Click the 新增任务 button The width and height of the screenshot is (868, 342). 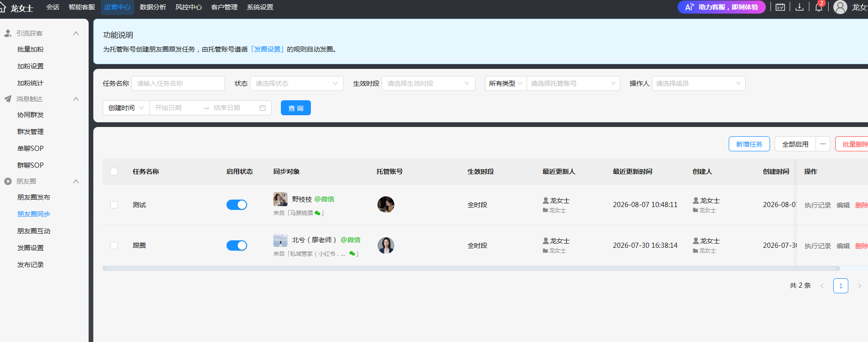pos(749,144)
